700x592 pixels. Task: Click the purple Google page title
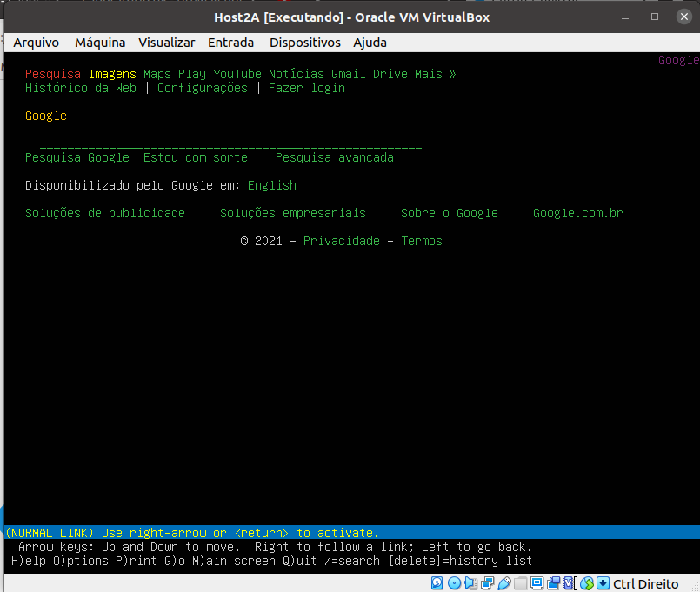click(678, 60)
